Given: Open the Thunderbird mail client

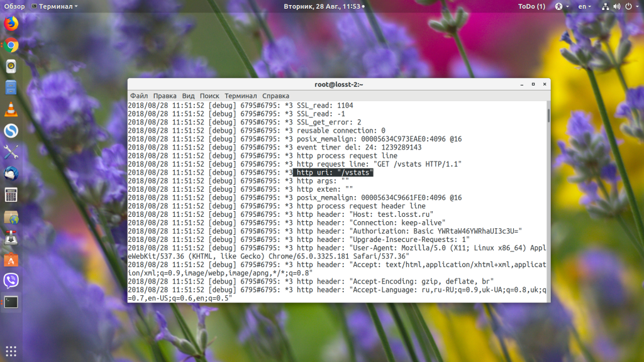Looking at the screenshot, I should 11,173.
